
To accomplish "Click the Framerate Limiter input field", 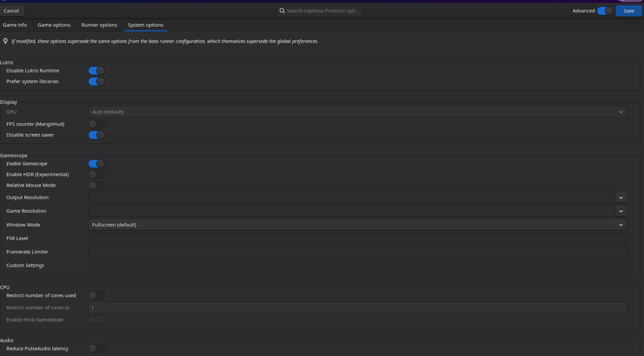I will click(357, 252).
